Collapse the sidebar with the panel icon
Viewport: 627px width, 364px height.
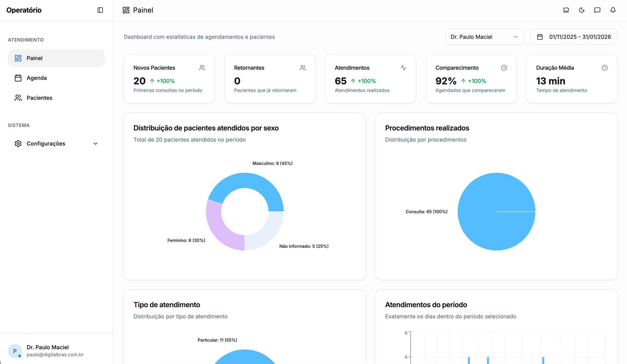100,10
